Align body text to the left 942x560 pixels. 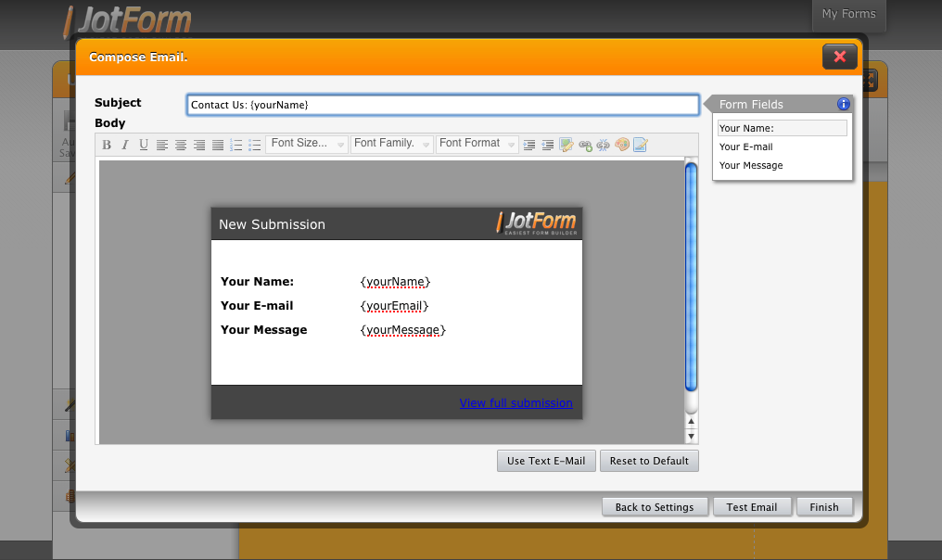pyautogui.click(x=162, y=145)
